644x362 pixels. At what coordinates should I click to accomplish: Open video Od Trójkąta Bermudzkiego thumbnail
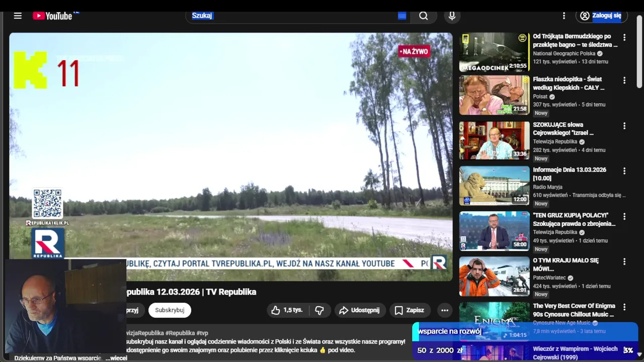(494, 52)
